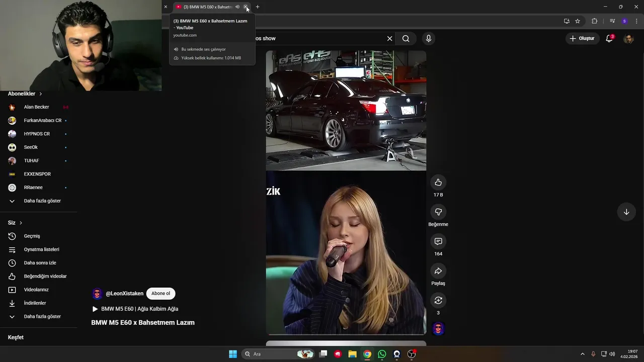Click the Keşfet section heading

[16, 337]
